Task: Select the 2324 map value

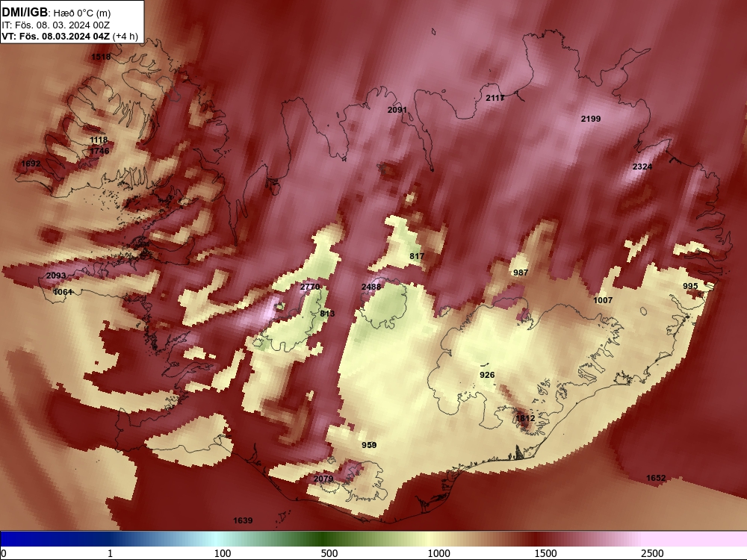Action: [642, 167]
